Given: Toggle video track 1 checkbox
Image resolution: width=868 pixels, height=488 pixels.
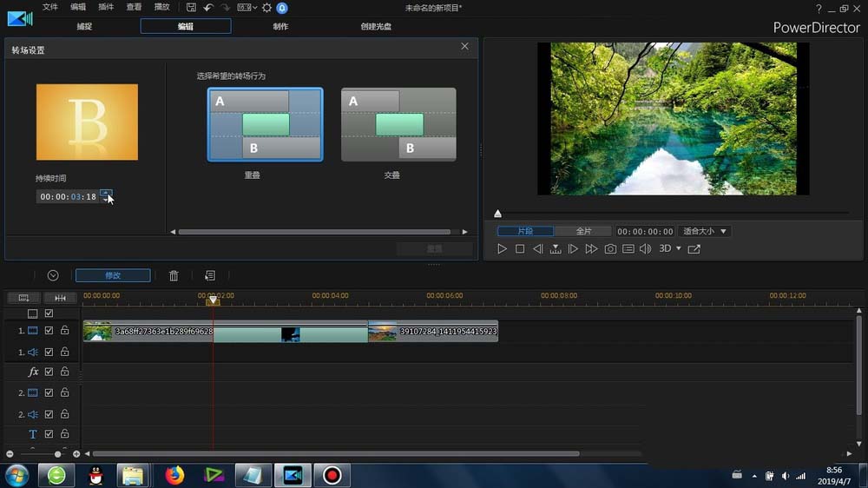Looking at the screenshot, I should pyautogui.click(x=49, y=331).
